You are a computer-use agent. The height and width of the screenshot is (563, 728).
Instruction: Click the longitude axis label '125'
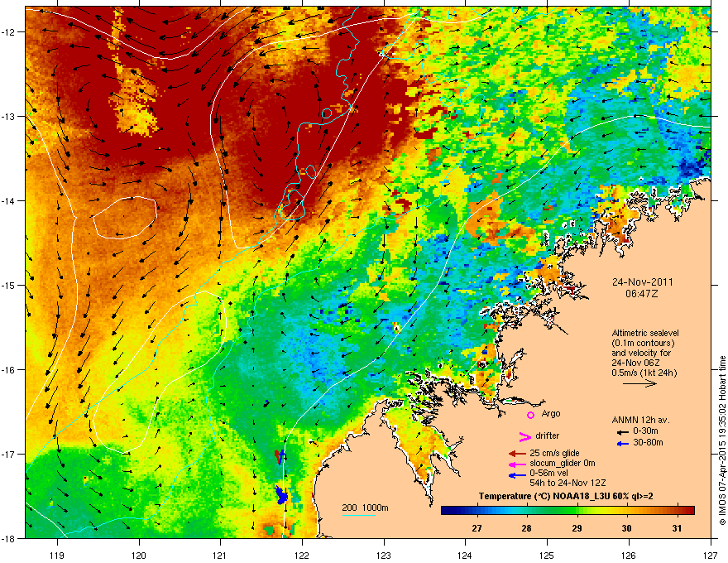tap(547, 555)
